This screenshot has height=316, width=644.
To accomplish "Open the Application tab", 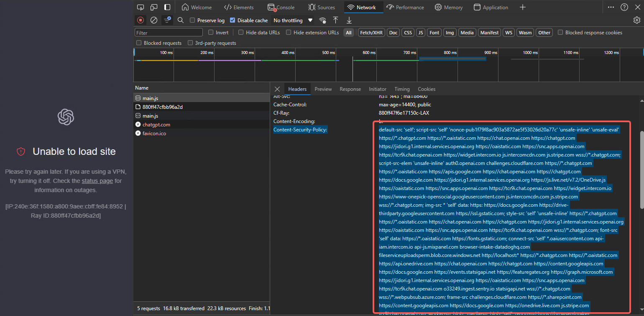I will (491, 7).
